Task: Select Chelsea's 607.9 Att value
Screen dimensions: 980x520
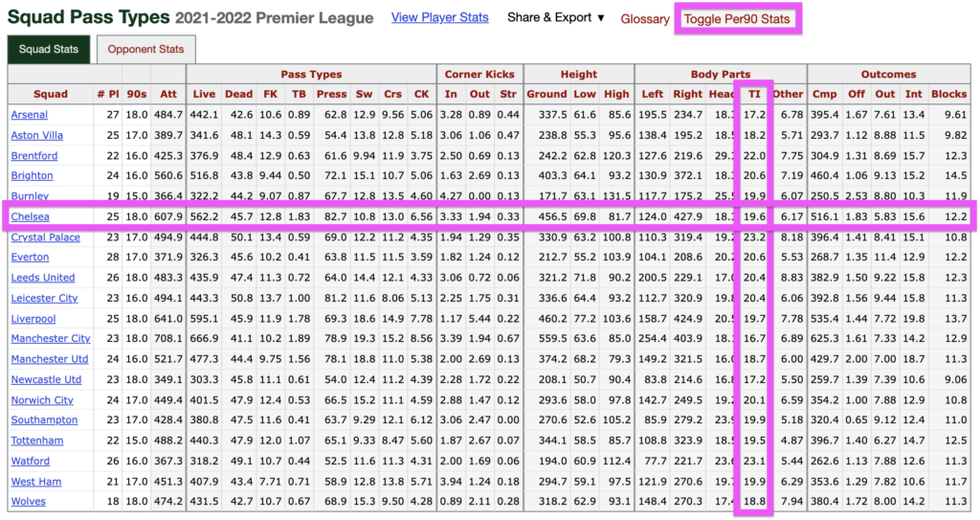Action: coord(168,216)
